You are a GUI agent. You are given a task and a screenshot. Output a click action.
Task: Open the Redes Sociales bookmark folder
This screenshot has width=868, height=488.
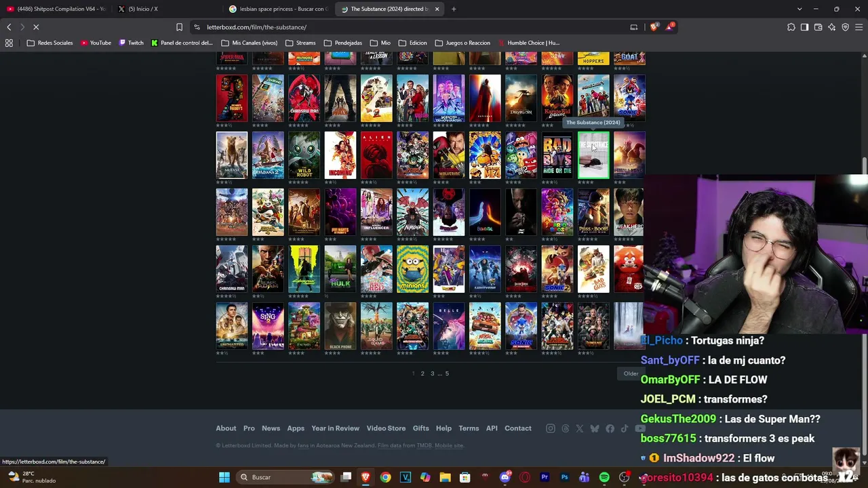50,43
